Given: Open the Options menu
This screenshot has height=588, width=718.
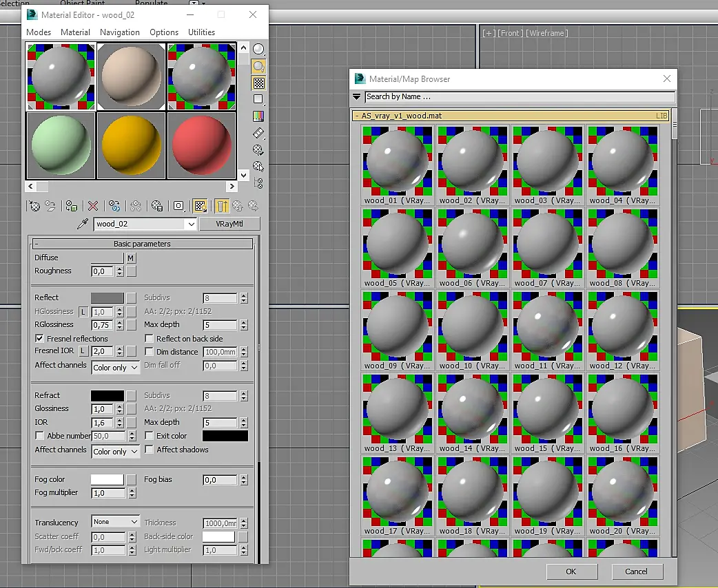Looking at the screenshot, I should pyautogui.click(x=164, y=32).
